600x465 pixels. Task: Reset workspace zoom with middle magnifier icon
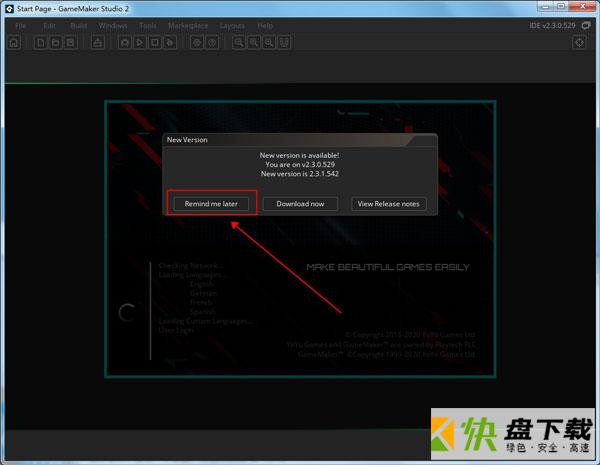[x=254, y=42]
